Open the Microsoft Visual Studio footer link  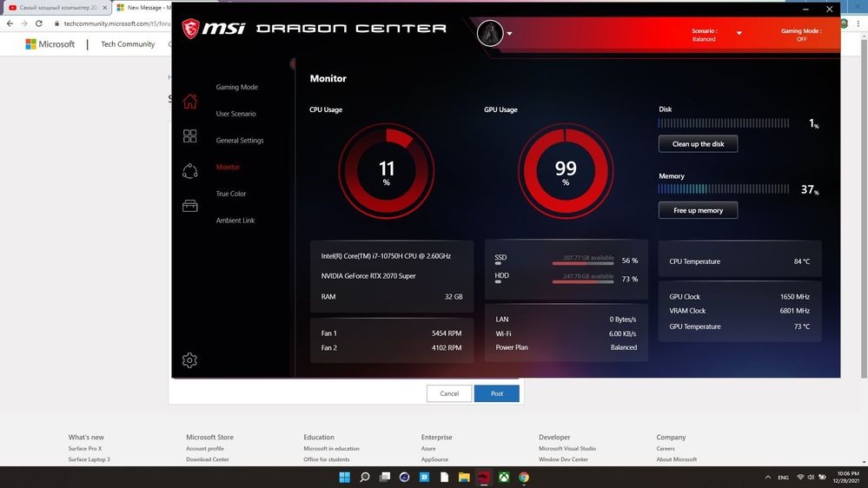[x=567, y=448]
